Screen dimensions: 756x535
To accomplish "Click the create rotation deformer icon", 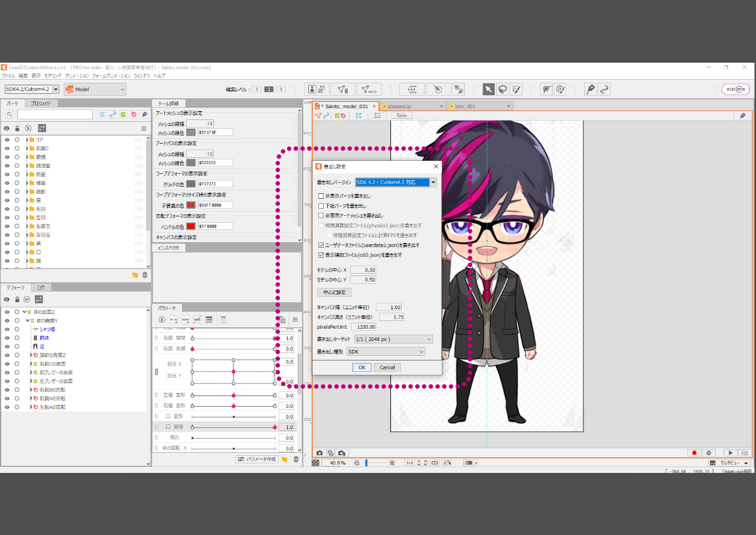I will pyautogui.click(x=438, y=89).
